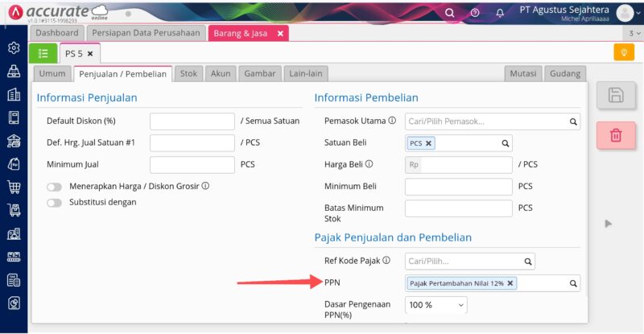644x334 pixels.
Task: Remove Pajak Pertambahan Nilai 12% tag
Action: tap(510, 283)
